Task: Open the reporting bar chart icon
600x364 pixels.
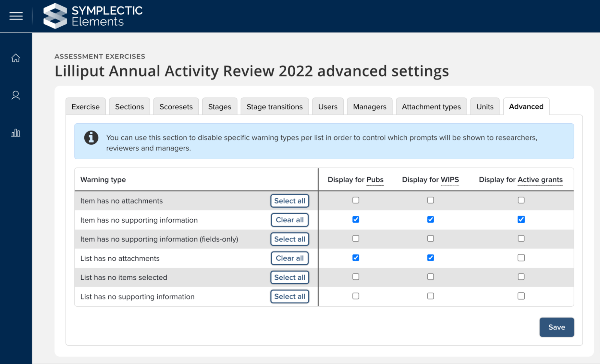Action: [x=16, y=133]
